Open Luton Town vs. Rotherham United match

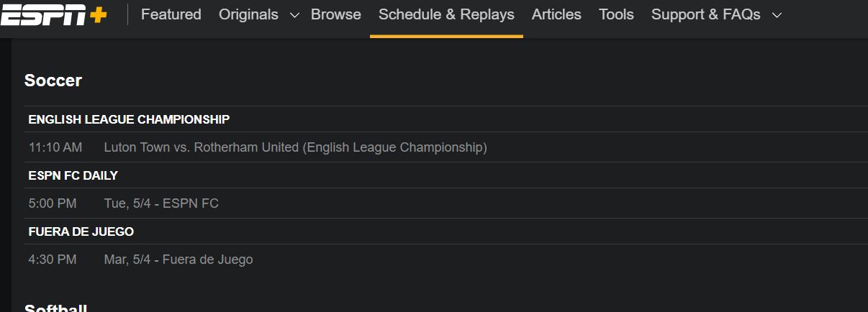(296, 147)
